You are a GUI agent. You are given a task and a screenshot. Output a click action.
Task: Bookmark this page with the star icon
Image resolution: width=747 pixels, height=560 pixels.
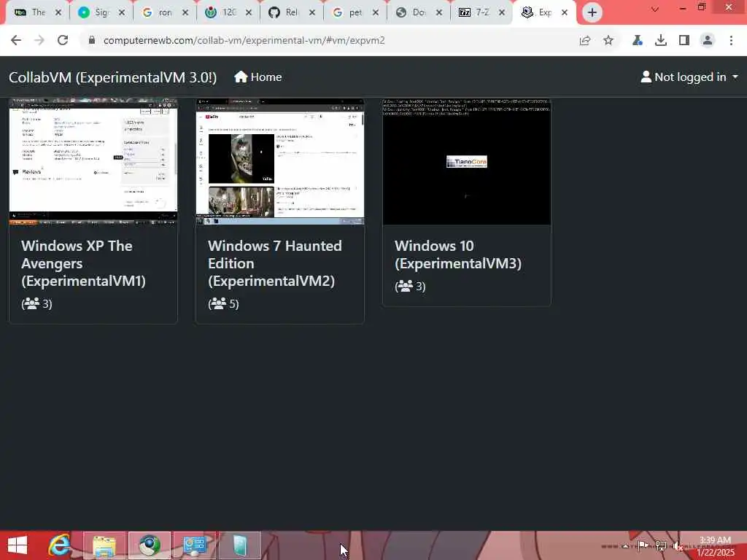(x=608, y=41)
